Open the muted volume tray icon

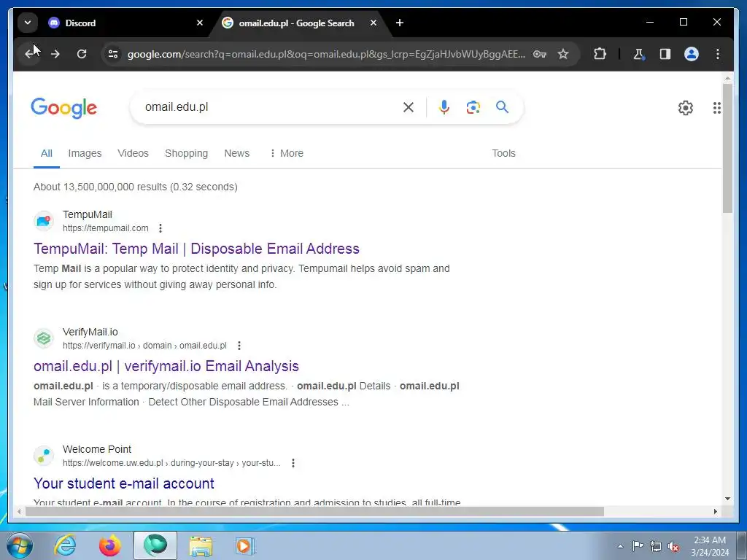coord(673,546)
